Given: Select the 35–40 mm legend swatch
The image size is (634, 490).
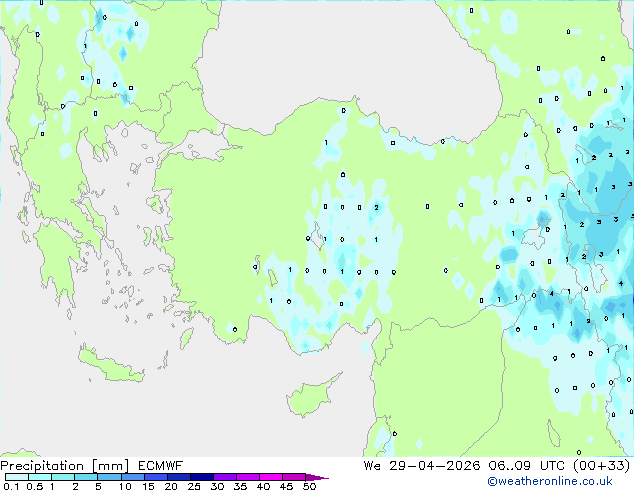Looking at the screenshot, I should (247, 477).
